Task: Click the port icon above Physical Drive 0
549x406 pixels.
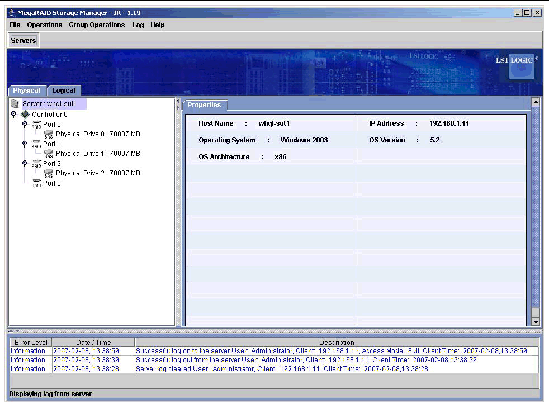Action: point(37,125)
